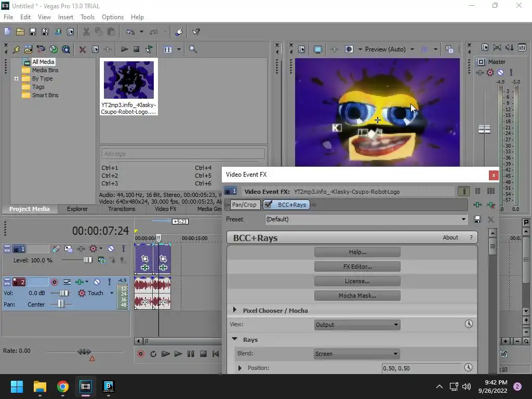
Task: Click the What's This help pointer icon
Action: pyautogui.click(x=196, y=32)
